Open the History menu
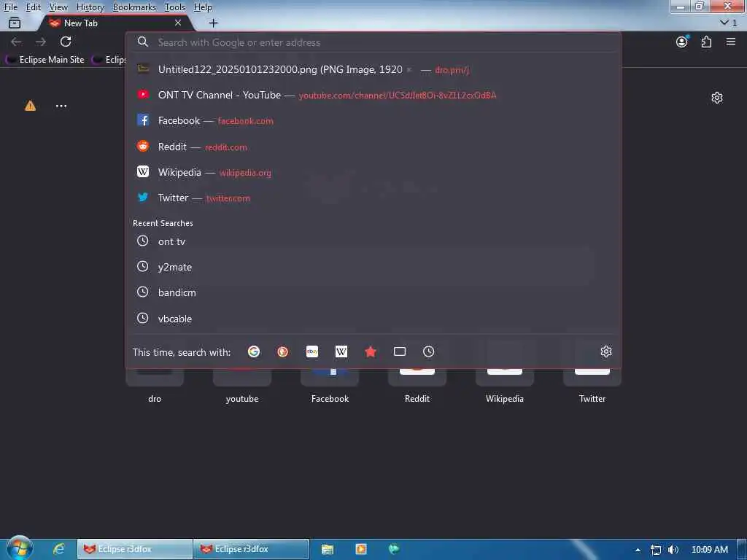Screen dimensions: 747x560 (90, 7)
